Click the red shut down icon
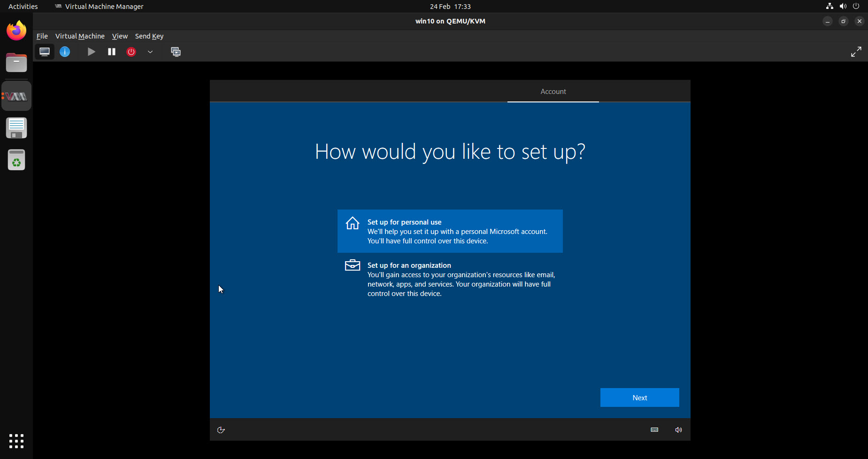The image size is (868, 459). pyautogui.click(x=131, y=52)
